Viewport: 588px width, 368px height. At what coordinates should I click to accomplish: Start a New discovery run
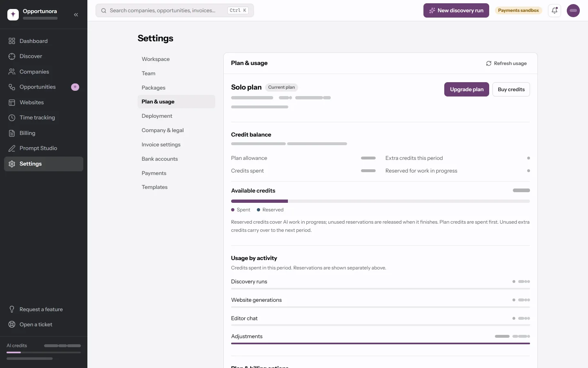coord(456,11)
